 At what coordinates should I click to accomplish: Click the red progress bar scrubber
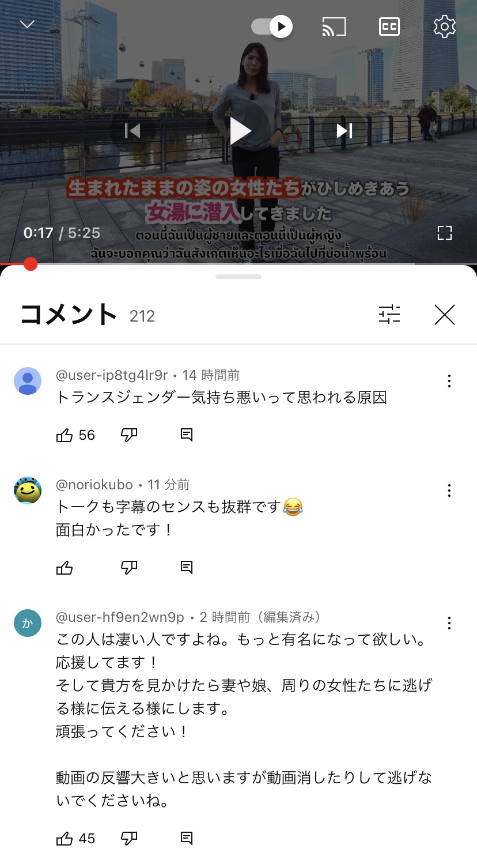[x=31, y=264]
